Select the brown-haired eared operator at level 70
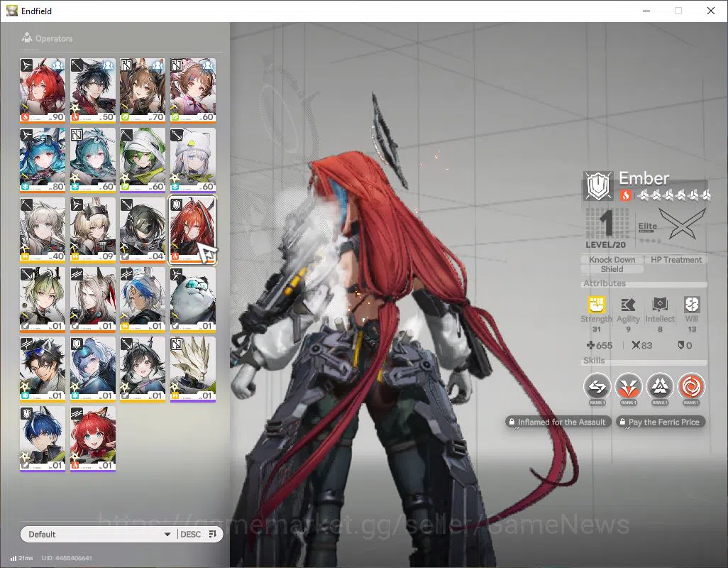The width and height of the screenshot is (728, 568). coord(143,90)
